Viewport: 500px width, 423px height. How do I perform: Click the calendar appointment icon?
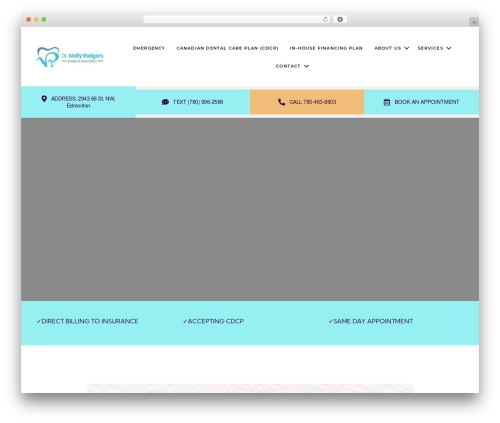[387, 102]
